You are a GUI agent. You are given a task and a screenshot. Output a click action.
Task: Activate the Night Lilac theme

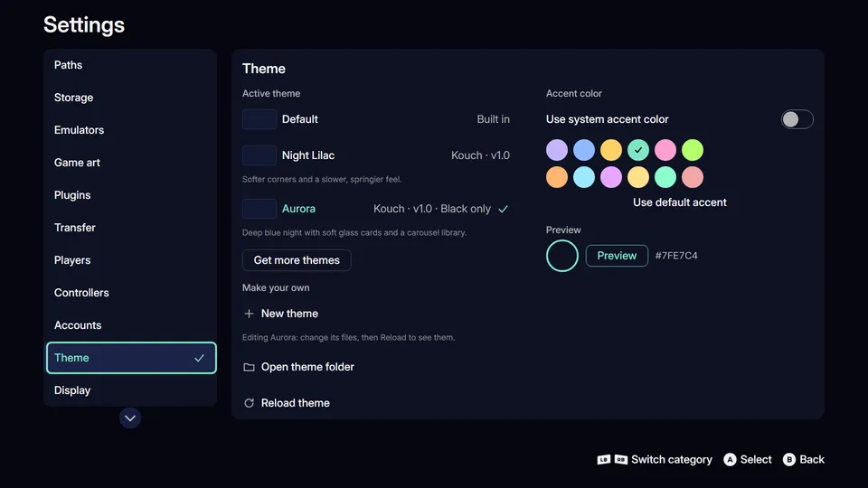[376, 155]
